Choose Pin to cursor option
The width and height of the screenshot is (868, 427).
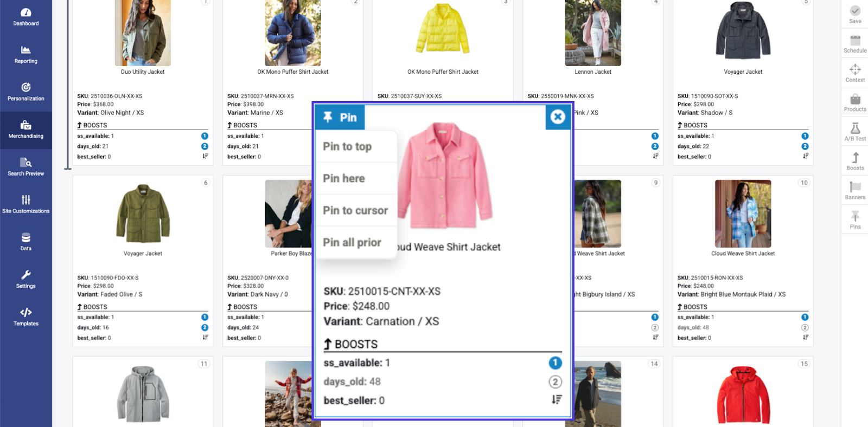(x=356, y=210)
